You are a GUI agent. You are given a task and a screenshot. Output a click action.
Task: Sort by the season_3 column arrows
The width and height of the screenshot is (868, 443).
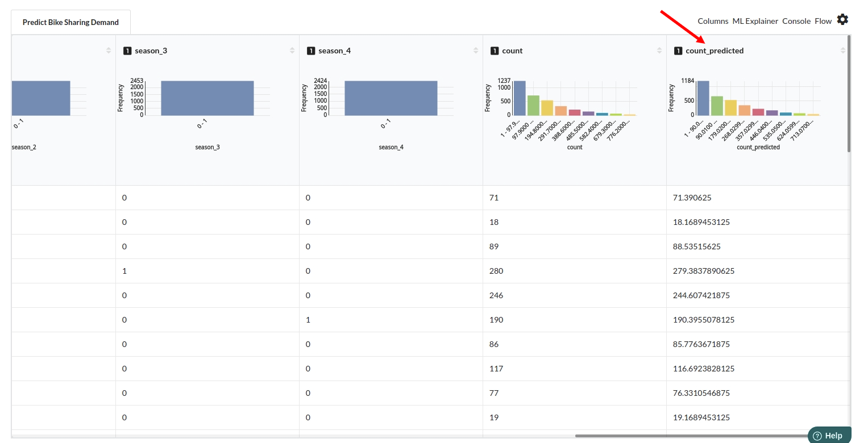(x=292, y=51)
